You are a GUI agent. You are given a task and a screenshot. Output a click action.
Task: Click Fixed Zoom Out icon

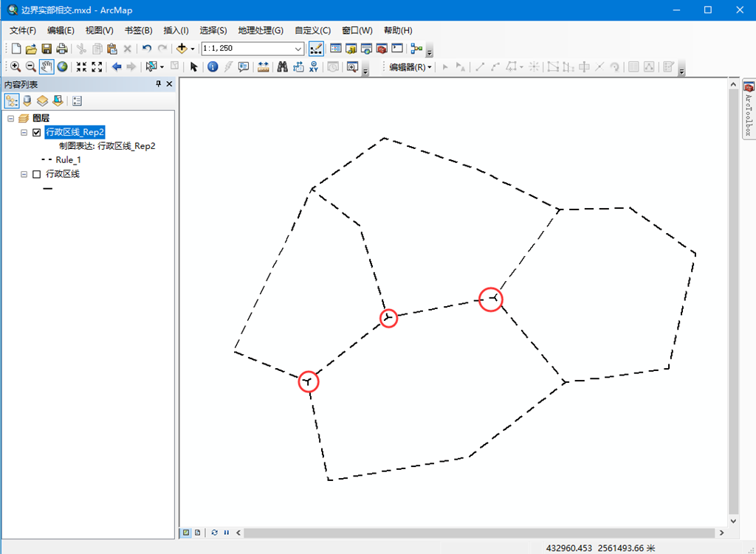97,67
